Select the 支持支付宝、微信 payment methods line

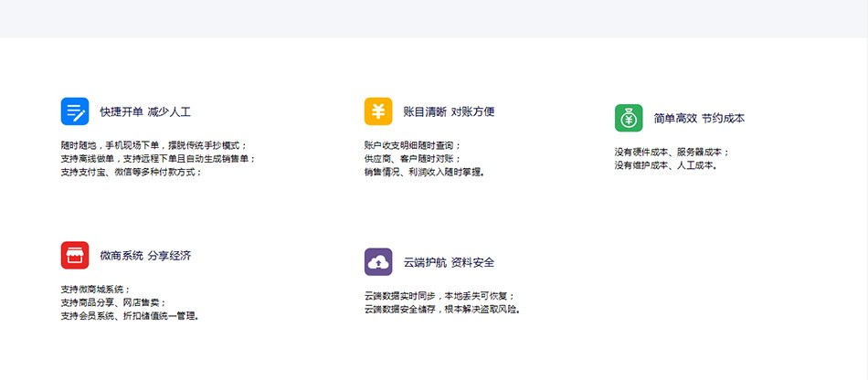pos(132,172)
